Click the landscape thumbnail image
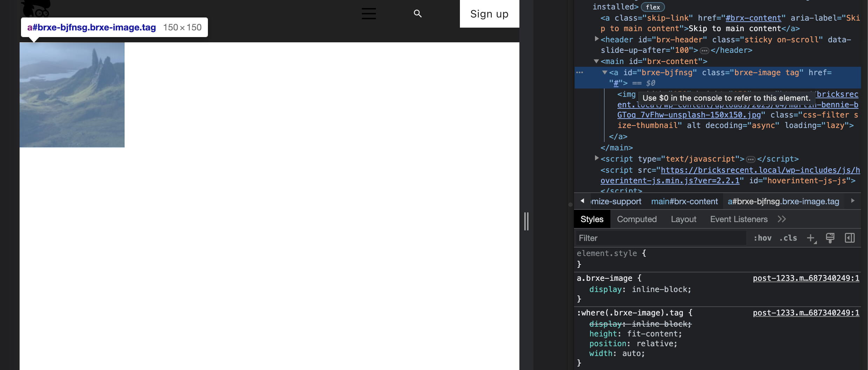 [72, 95]
